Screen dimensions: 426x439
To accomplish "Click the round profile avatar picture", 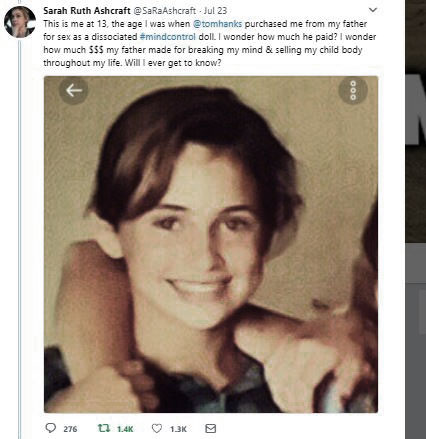I will pyautogui.click(x=20, y=22).
